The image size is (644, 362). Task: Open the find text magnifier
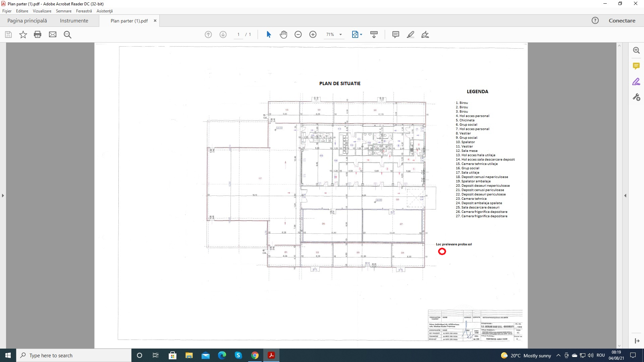tap(67, 35)
